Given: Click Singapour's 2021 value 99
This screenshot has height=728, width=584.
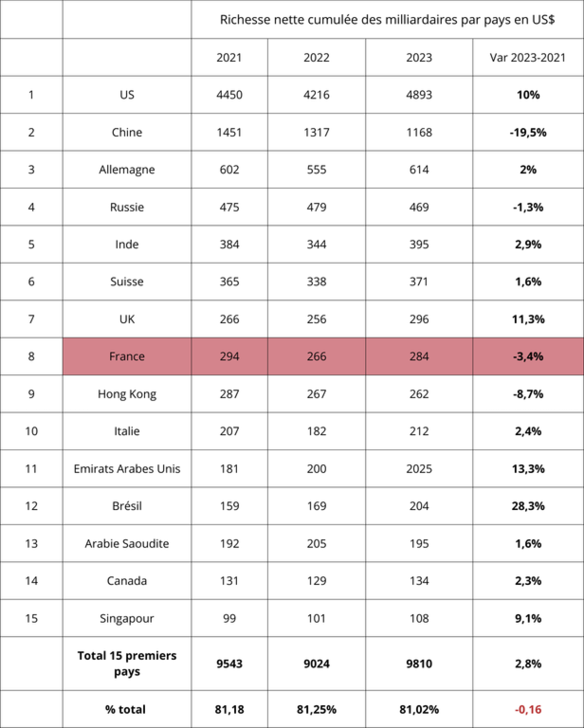Looking at the screenshot, I should click(229, 619).
